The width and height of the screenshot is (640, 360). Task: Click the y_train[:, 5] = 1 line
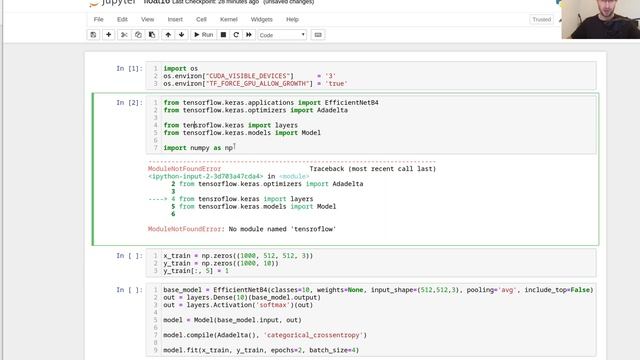pos(196,271)
